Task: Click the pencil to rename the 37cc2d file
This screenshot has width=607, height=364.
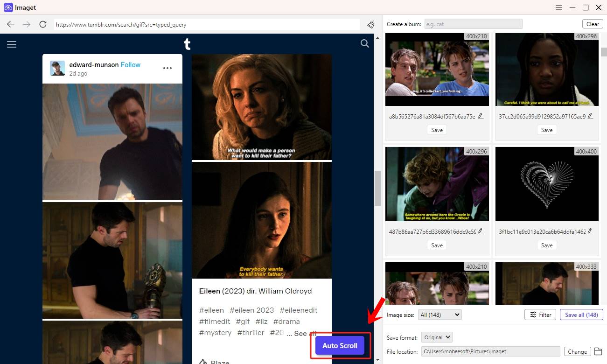Action: 591,115
